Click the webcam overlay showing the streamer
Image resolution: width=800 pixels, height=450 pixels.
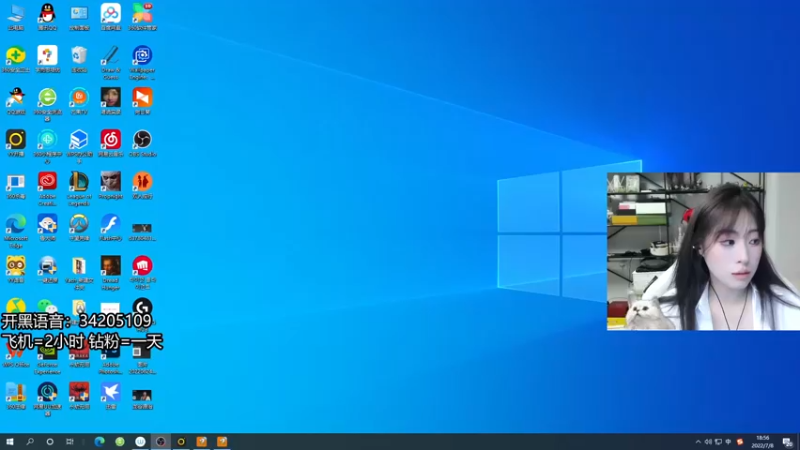coord(703,252)
